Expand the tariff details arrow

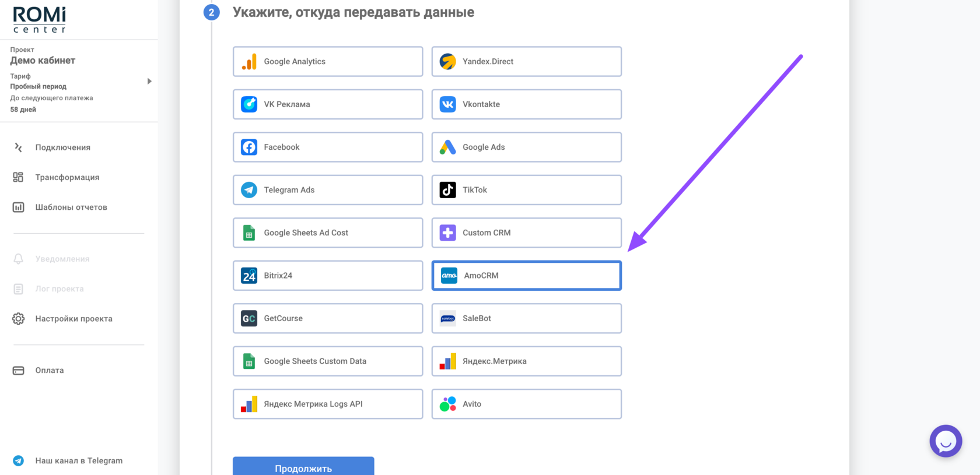click(149, 82)
